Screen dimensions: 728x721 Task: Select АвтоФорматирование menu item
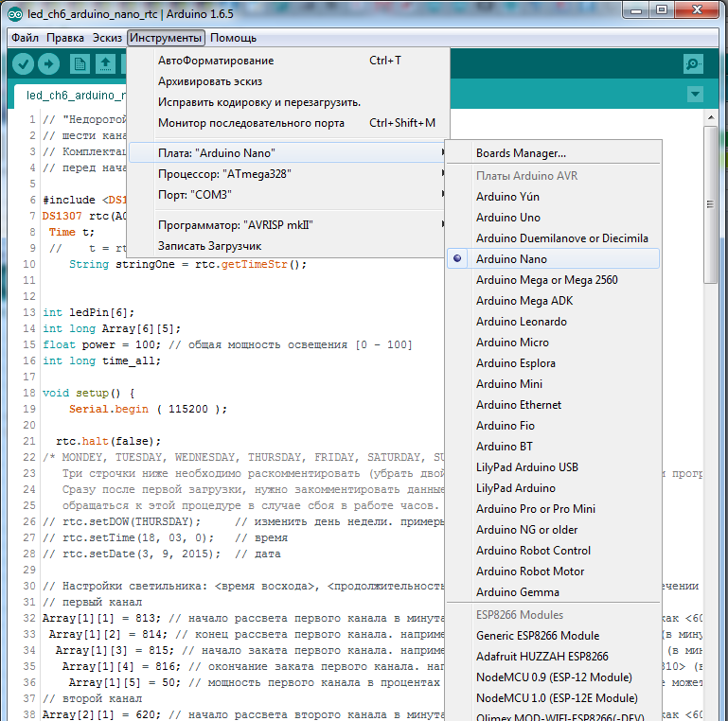click(216, 60)
